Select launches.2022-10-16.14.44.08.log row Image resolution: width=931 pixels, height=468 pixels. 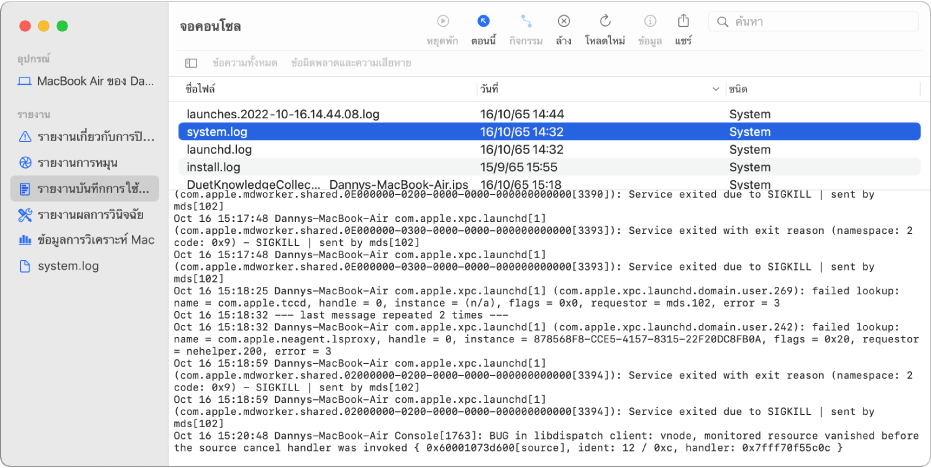(549, 114)
